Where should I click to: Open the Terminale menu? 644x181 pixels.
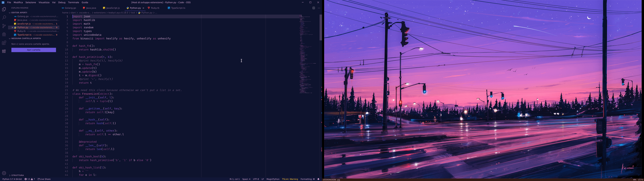(x=73, y=3)
